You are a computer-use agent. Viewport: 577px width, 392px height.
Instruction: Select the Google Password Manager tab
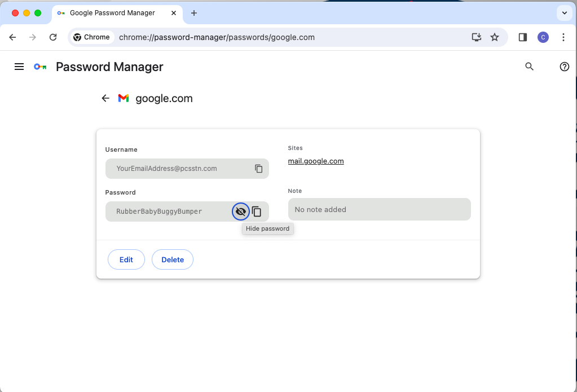(117, 13)
